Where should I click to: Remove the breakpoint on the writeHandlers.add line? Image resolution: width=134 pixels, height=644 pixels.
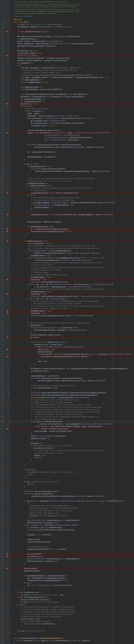click(7, 356)
